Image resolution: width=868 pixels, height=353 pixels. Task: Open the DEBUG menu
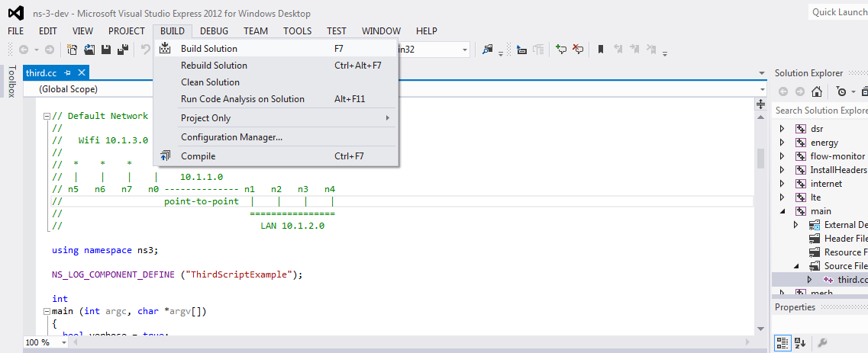point(215,31)
